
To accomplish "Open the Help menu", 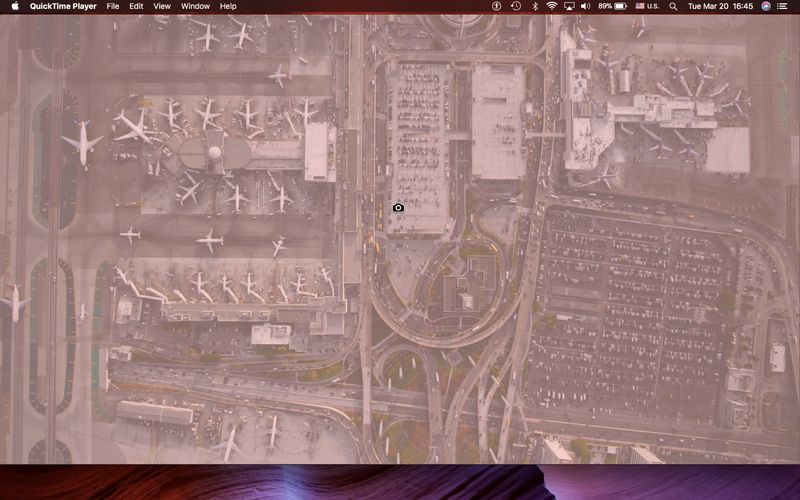I will (228, 6).
